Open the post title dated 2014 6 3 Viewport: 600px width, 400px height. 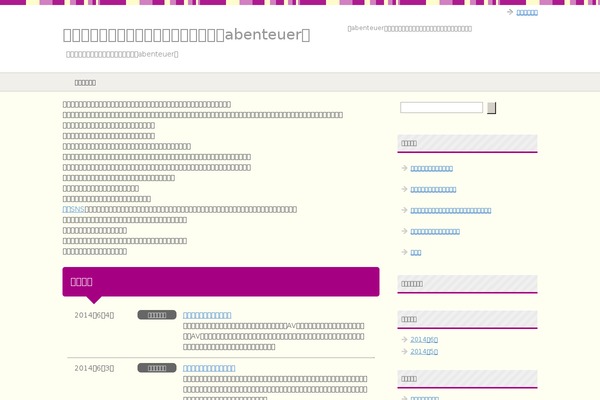(x=209, y=368)
